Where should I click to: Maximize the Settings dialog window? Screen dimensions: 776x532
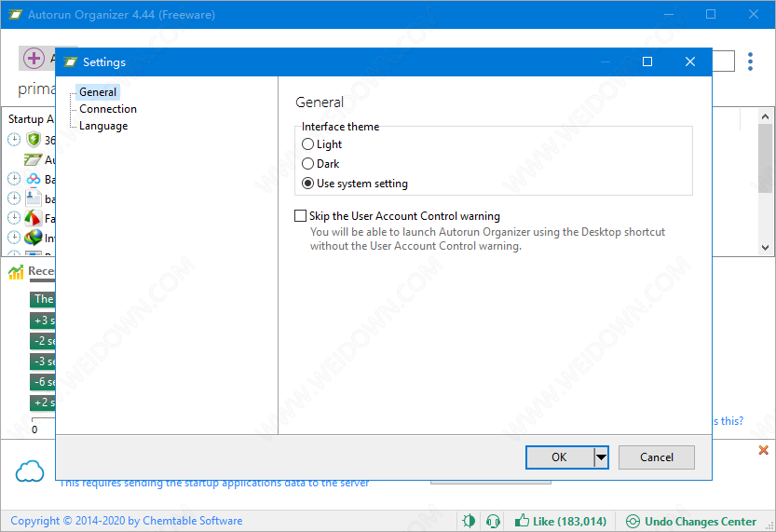click(647, 61)
